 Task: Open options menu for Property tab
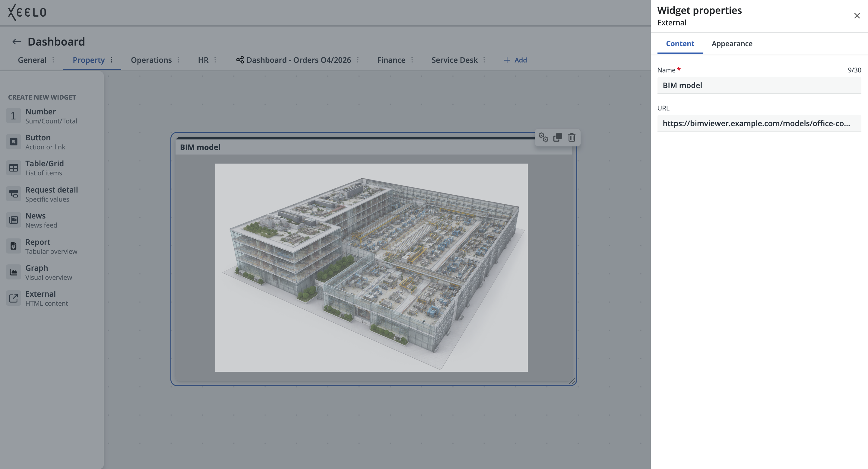point(111,60)
